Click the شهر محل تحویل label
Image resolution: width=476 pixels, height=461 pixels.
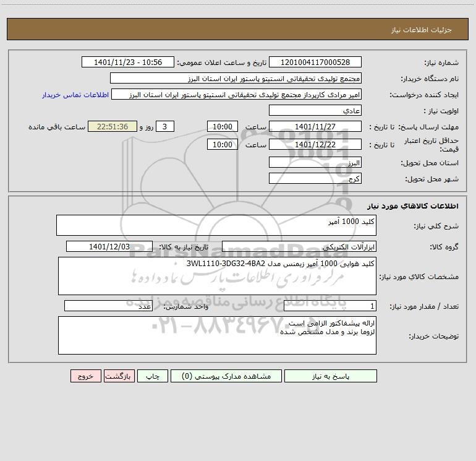(x=432, y=179)
